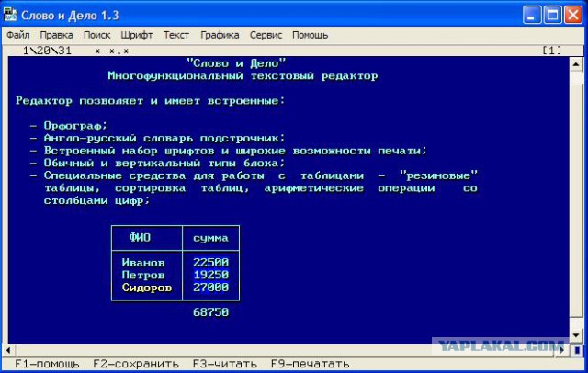Click the value 22500 in the table
This screenshot has height=373, width=588.
210,263
